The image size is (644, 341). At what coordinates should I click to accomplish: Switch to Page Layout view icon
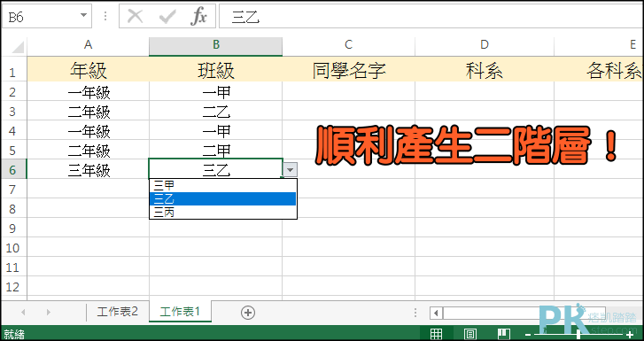[469, 334]
